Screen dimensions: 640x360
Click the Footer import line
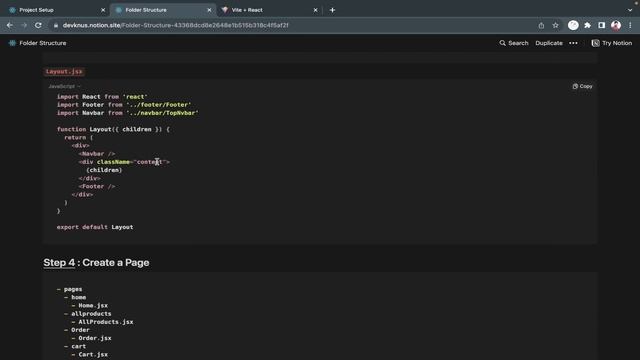pos(124,105)
